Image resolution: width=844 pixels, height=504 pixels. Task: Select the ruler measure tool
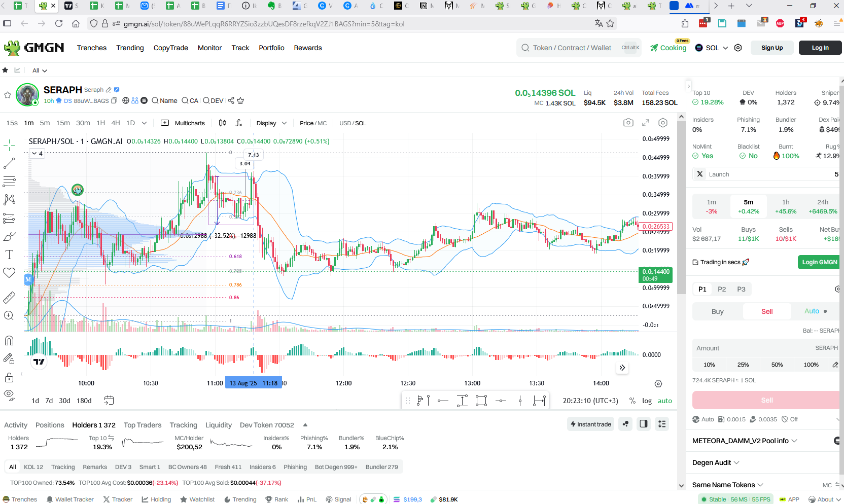(9, 297)
